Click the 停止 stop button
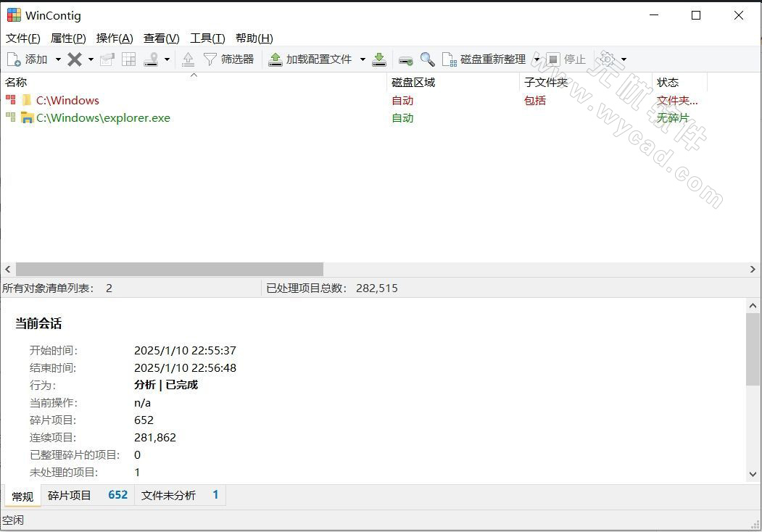This screenshot has height=532, width=762. click(566, 59)
